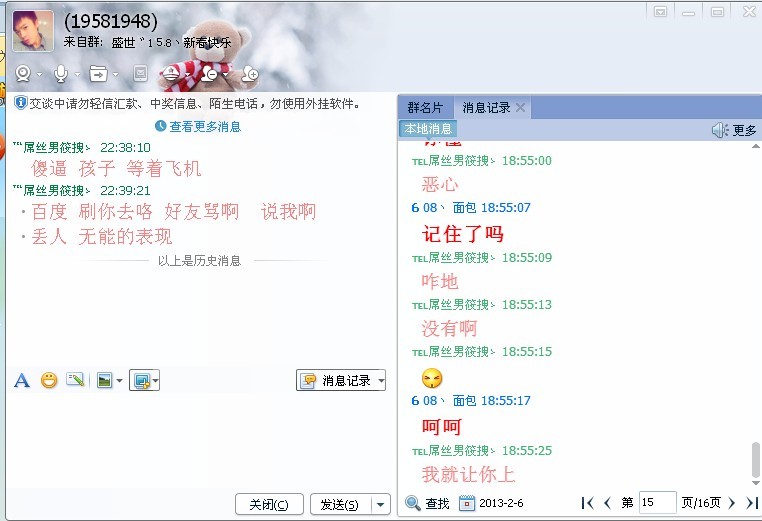The width and height of the screenshot is (762, 521).
Task: Click the add contact icon in header
Action: click(x=250, y=74)
